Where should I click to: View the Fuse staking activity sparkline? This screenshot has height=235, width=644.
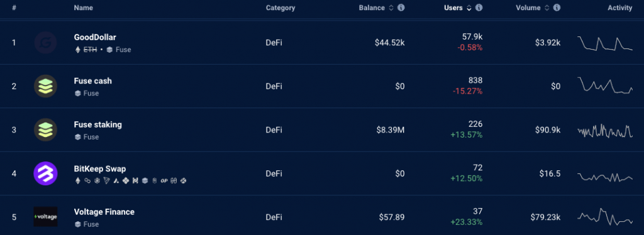(605, 131)
